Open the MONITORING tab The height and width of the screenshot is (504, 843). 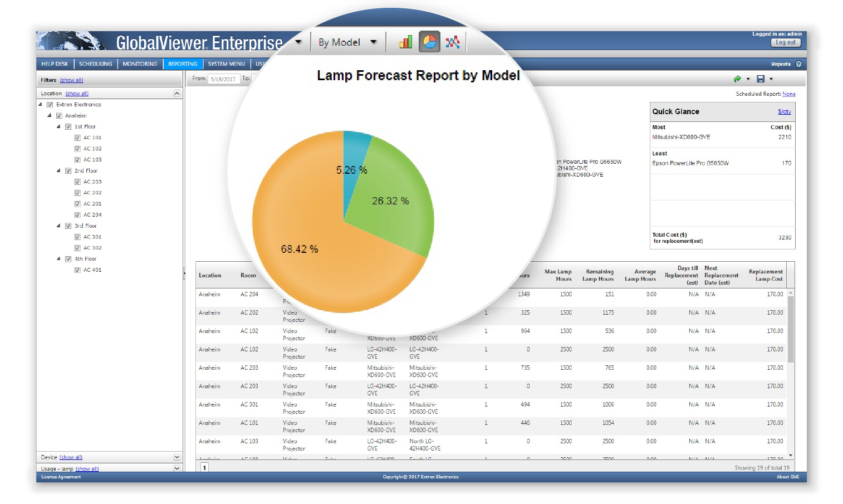[x=140, y=64]
